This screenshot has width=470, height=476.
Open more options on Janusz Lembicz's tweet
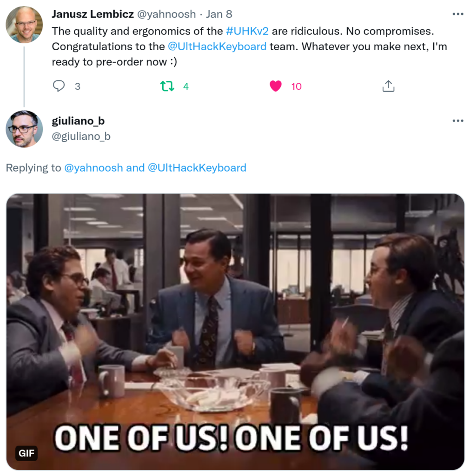click(458, 14)
